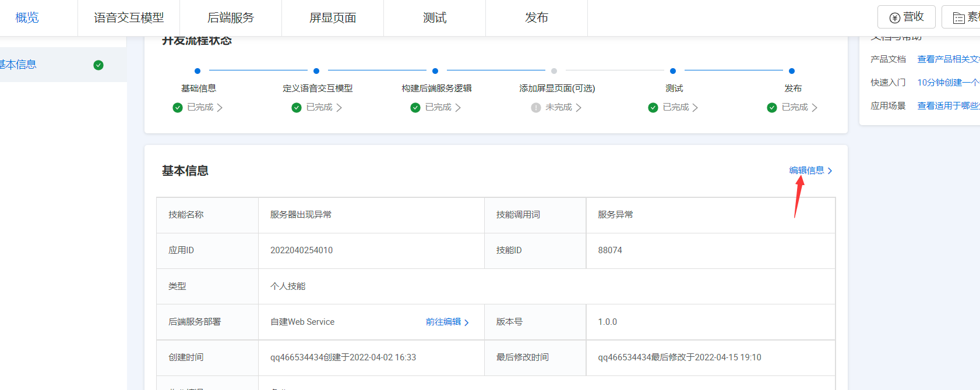Click chevron next to 基础信息 已完成
The width and height of the screenshot is (980, 390).
coord(220,108)
